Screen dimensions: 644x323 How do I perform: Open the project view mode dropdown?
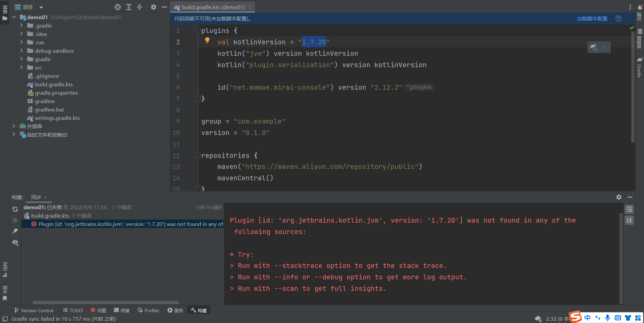tap(41, 7)
